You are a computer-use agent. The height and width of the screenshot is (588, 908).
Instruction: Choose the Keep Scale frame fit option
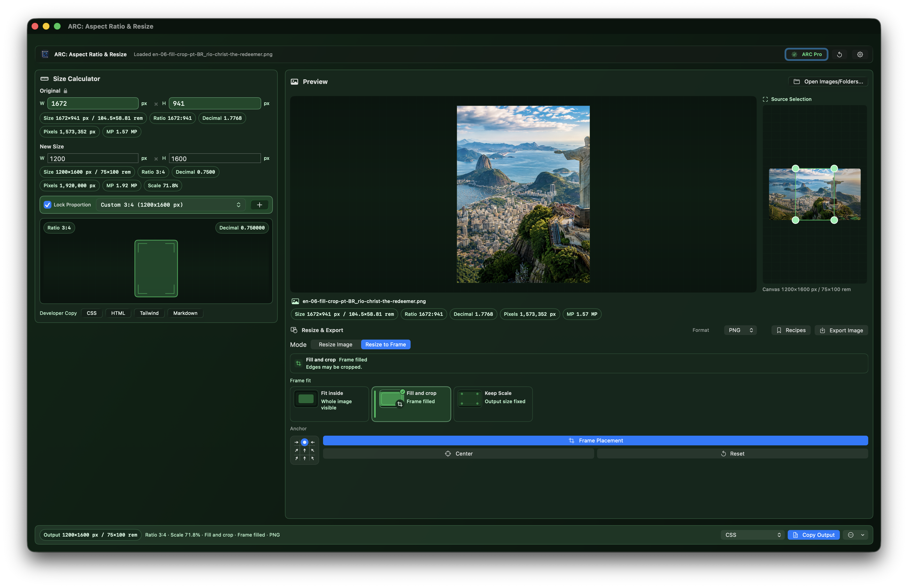pos(493,404)
